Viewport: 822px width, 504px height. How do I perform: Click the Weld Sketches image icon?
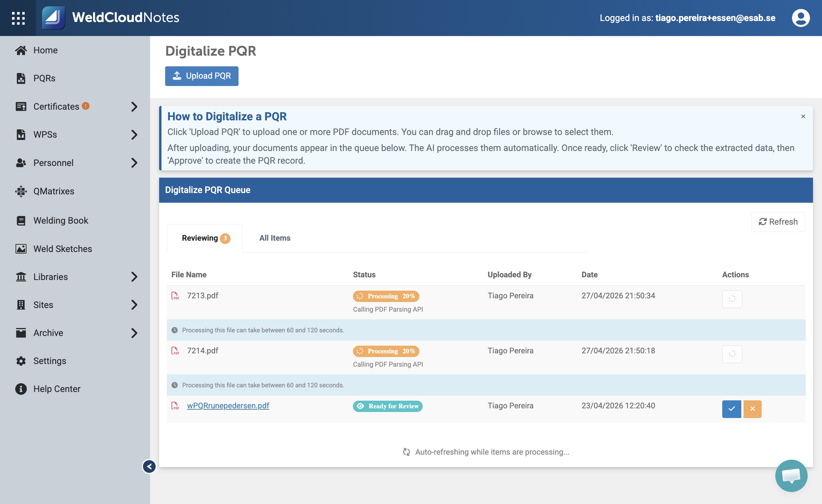pos(21,249)
